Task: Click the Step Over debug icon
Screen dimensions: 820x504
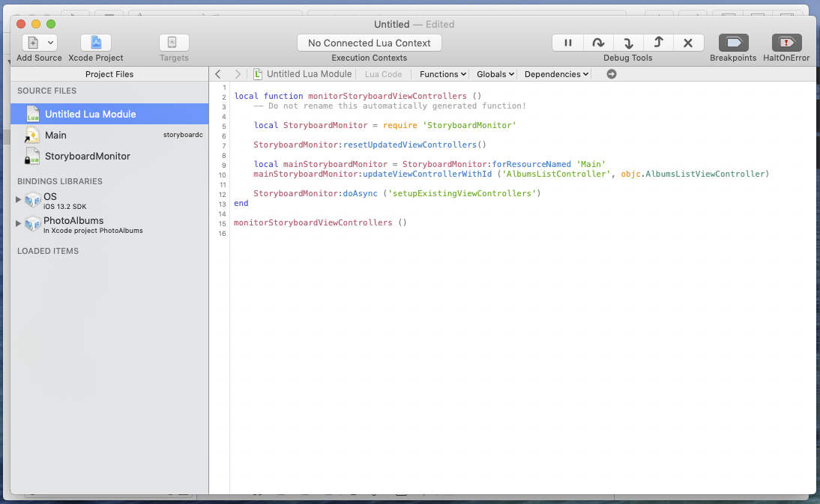Action: tap(598, 43)
